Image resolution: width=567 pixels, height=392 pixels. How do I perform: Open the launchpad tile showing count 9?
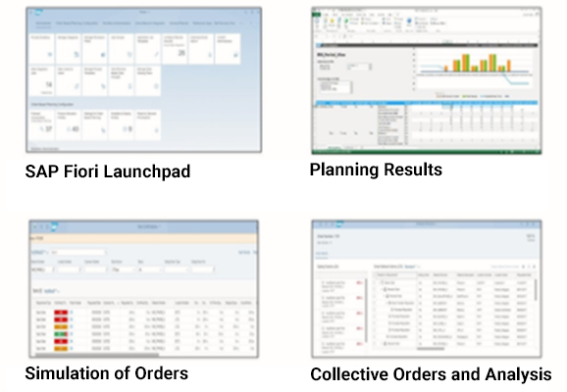(x=121, y=124)
